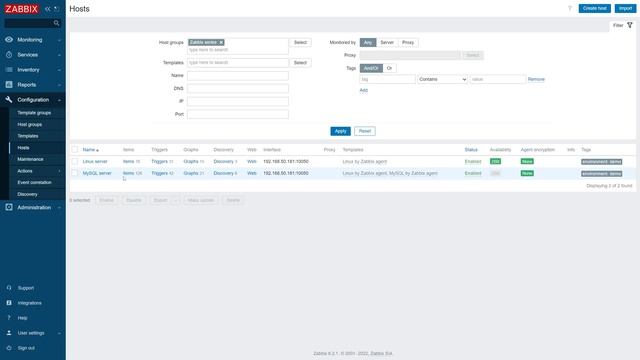The image size is (640, 360).
Task: Select Or tag evaluation
Action: pyautogui.click(x=389, y=68)
